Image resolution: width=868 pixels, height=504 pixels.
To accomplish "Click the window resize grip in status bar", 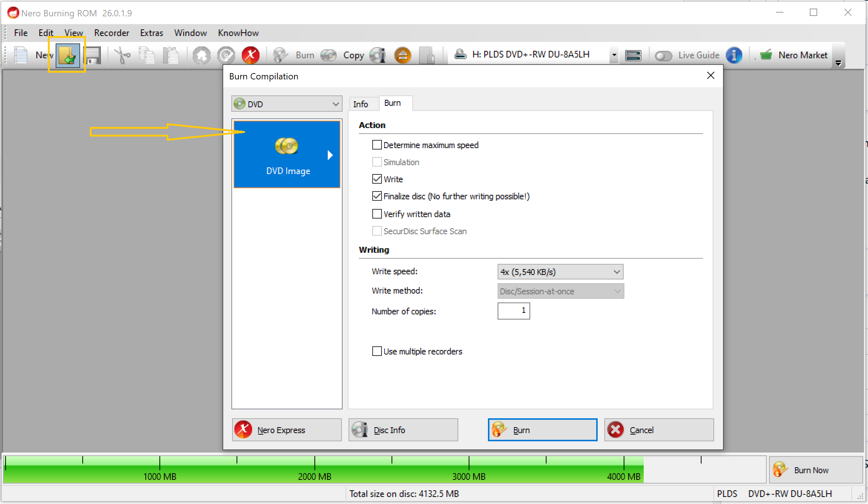I will [x=860, y=497].
